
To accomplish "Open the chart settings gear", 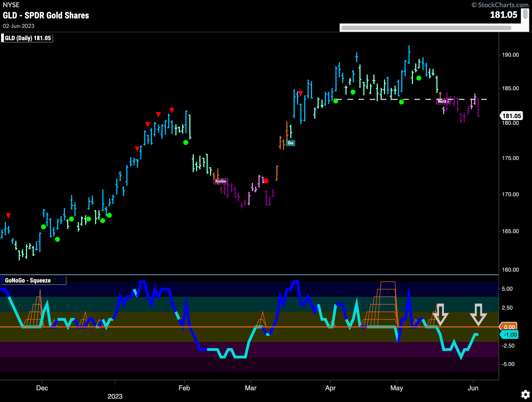I will [x=525, y=394].
